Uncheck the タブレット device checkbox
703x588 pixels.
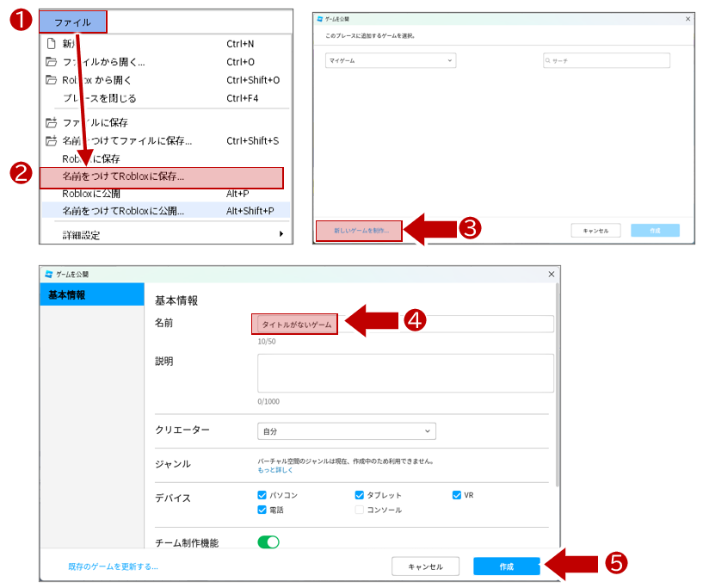[359, 495]
